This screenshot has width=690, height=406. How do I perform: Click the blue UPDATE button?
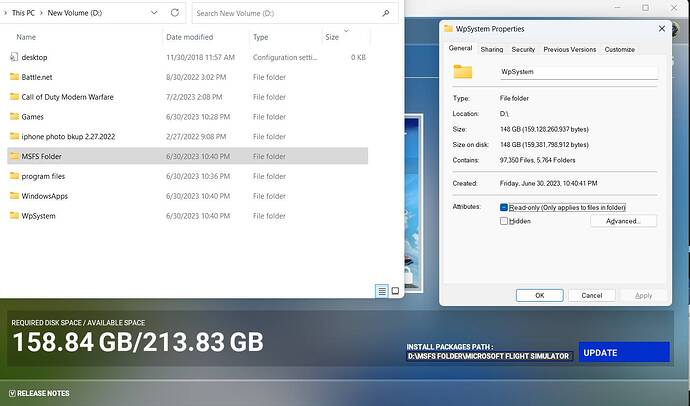624,352
